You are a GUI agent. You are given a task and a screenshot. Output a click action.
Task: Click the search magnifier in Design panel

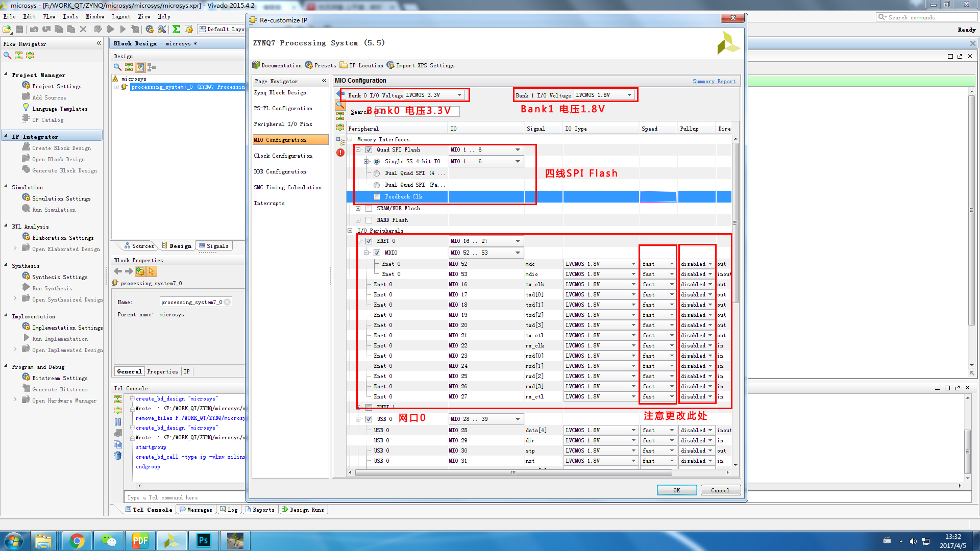[x=117, y=67]
